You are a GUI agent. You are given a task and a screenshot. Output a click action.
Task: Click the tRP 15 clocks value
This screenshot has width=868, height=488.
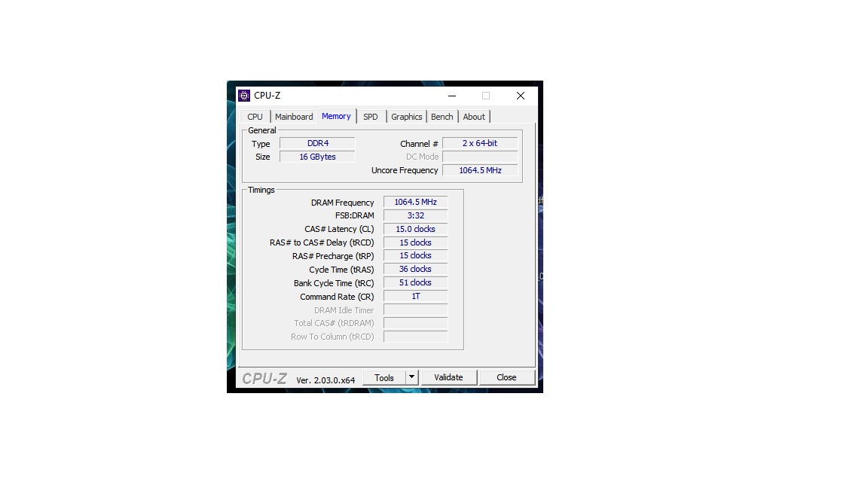[x=416, y=255]
